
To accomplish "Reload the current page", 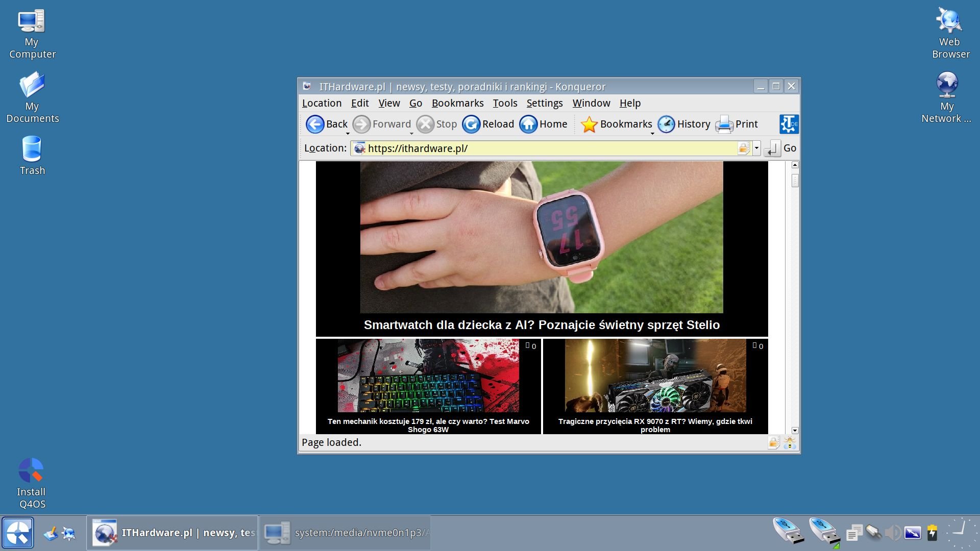I will [x=488, y=124].
